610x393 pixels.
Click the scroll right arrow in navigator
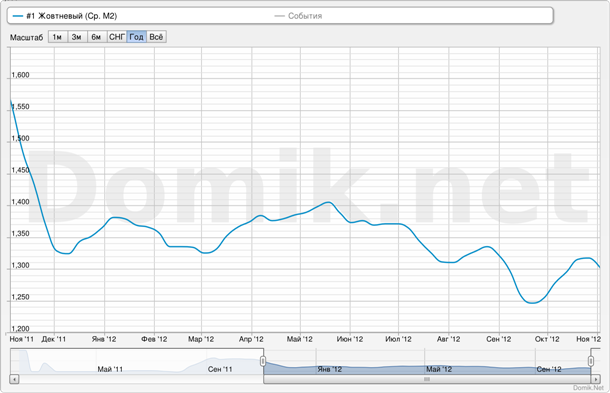click(596, 379)
